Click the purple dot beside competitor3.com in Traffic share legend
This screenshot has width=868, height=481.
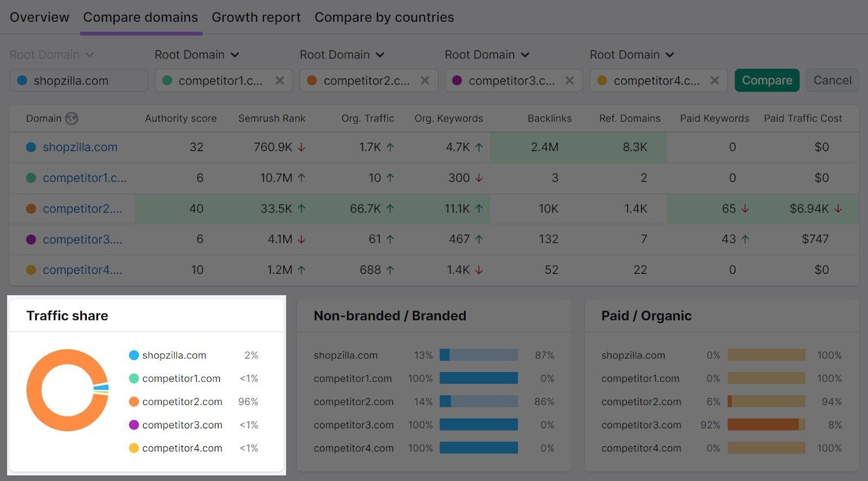click(x=133, y=425)
